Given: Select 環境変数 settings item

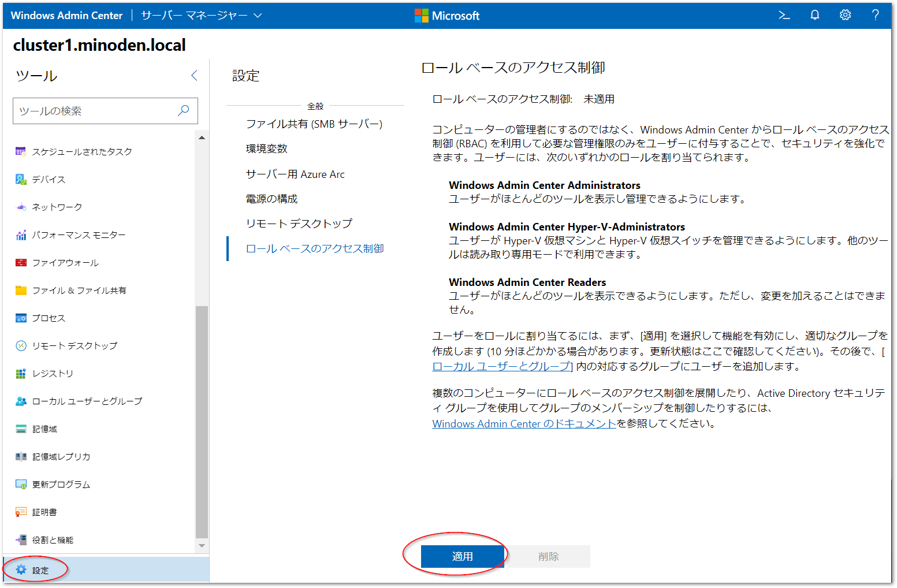Looking at the screenshot, I should pyautogui.click(x=267, y=148).
